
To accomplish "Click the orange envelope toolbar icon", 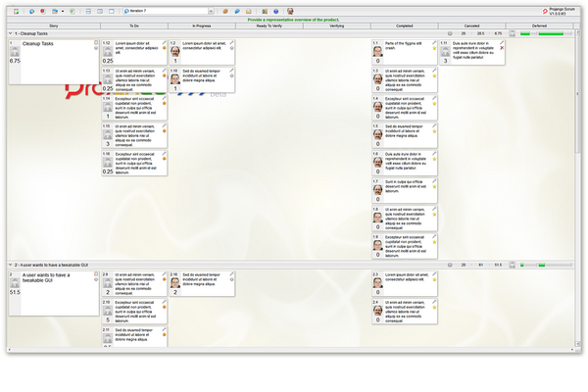I will (x=249, y=11).
